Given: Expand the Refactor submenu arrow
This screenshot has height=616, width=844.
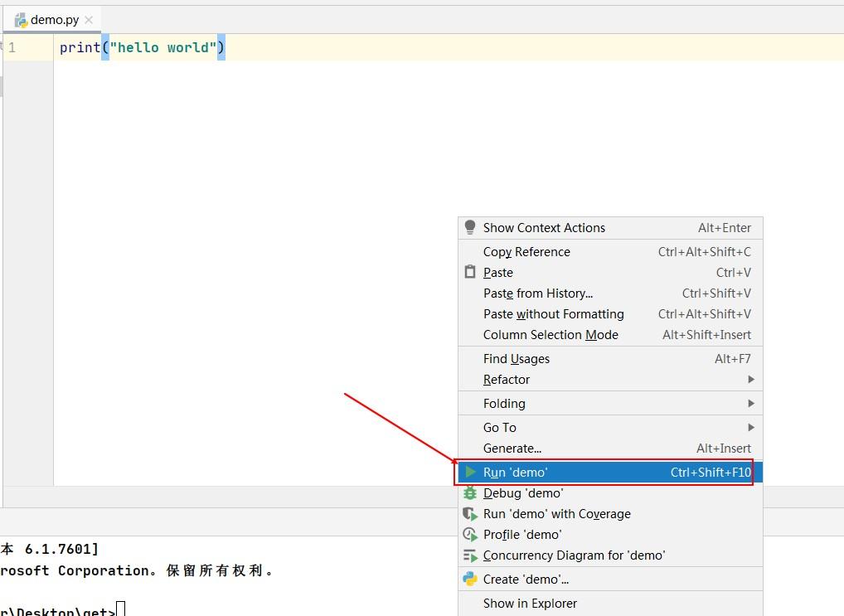Looking at the screenshot, I should (x=751, y=379).
